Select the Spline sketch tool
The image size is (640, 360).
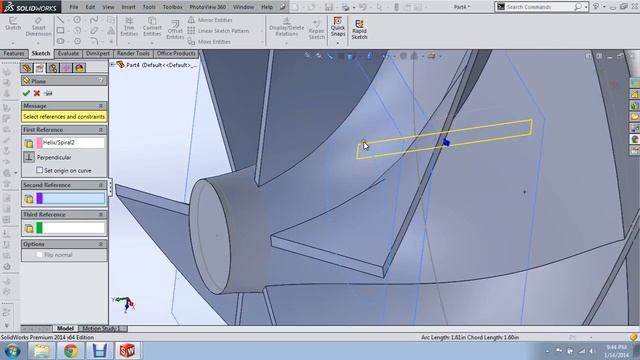tap(94, 20)
